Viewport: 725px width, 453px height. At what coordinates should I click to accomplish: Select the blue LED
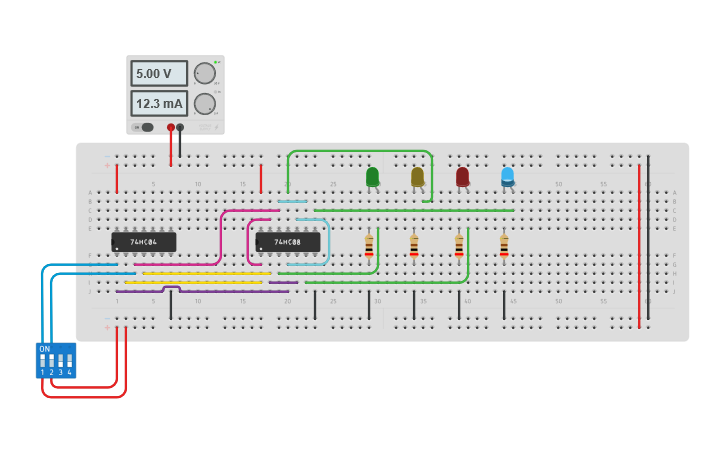(x=508, y=178)
